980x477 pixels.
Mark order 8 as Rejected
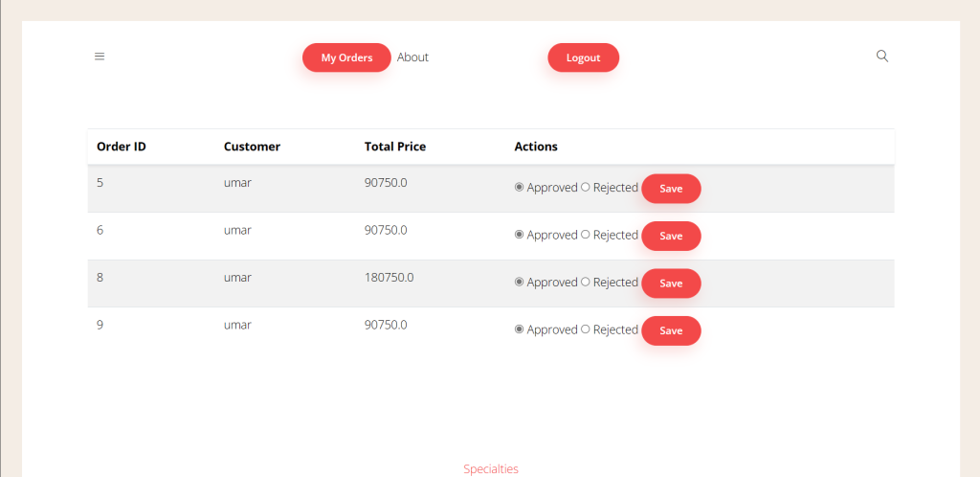pos(585,282)
